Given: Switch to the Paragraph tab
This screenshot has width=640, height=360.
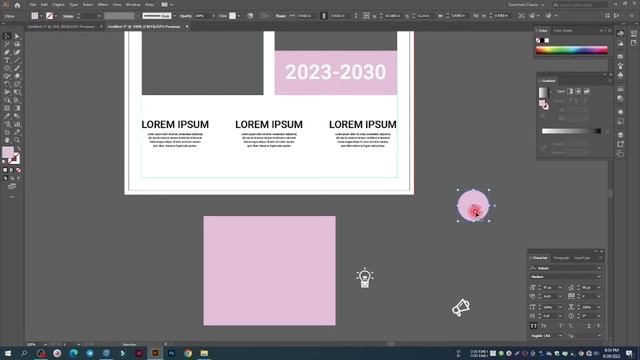Looking at the screenshot, I should (561, 258).
